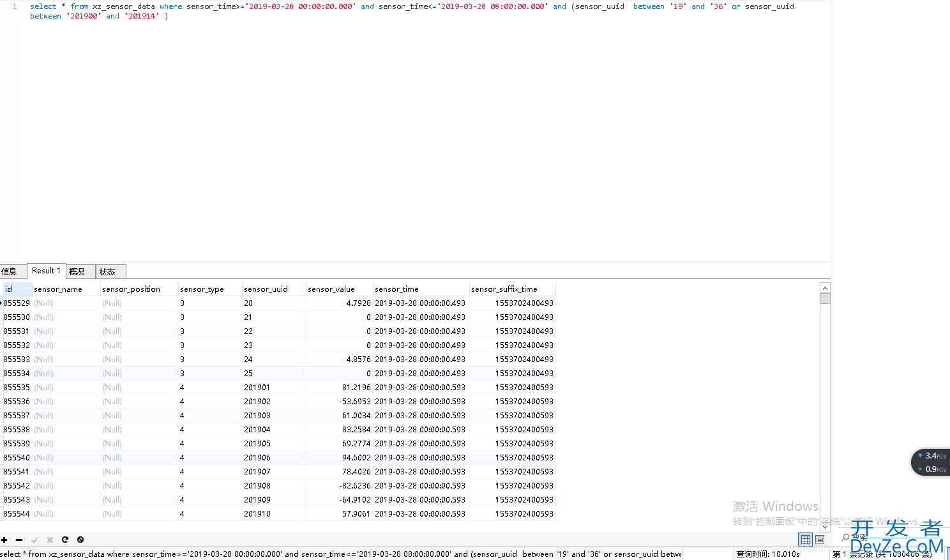Click sensor_uuid cell 20
The image size is (950, 560).
coord(274,303)
